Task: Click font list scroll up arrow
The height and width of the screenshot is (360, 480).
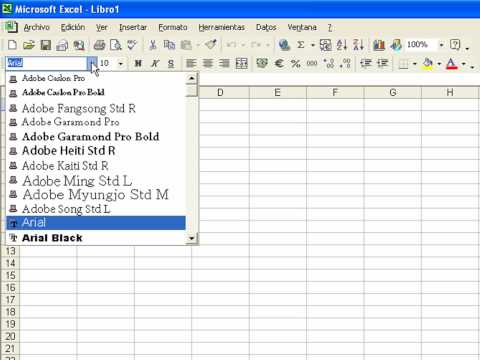Action: click(x=192, y=79)
